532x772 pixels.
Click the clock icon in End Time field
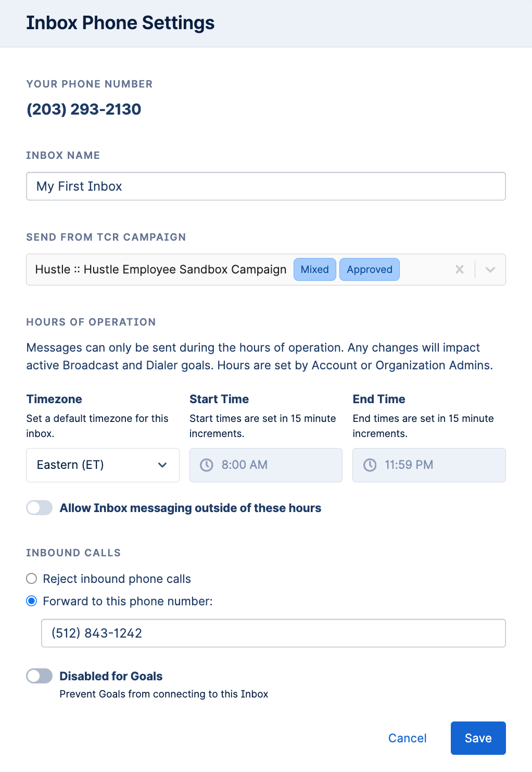370,465
